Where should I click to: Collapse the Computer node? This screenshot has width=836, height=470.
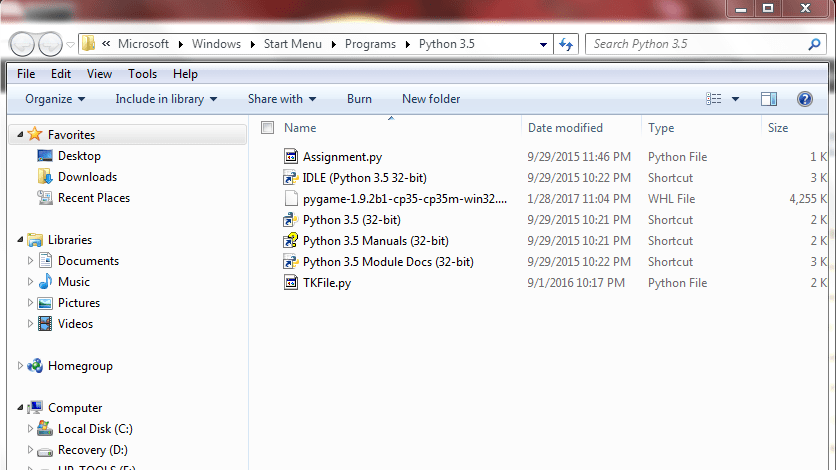click(20, 408)
